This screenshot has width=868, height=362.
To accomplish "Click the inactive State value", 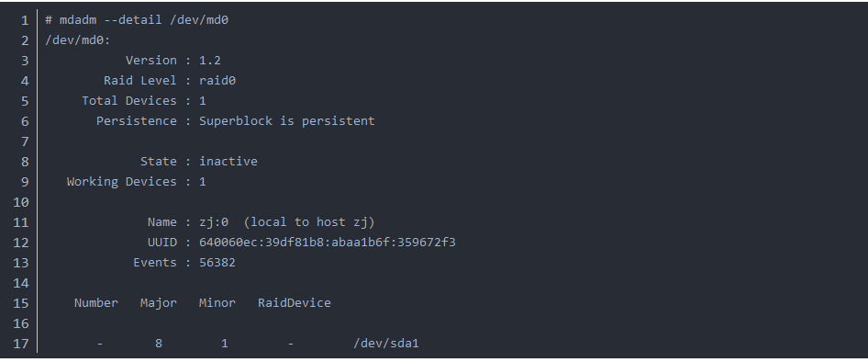I will [x=228, y=162].
